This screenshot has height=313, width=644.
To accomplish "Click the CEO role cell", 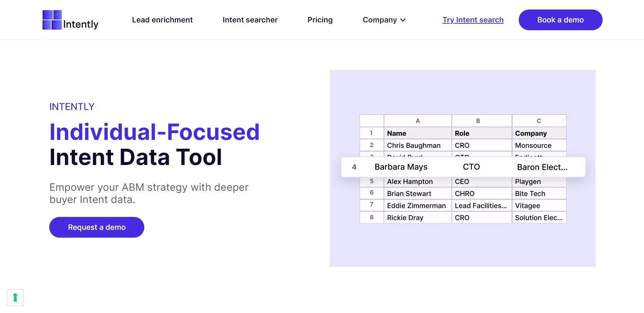I will 482,182.
